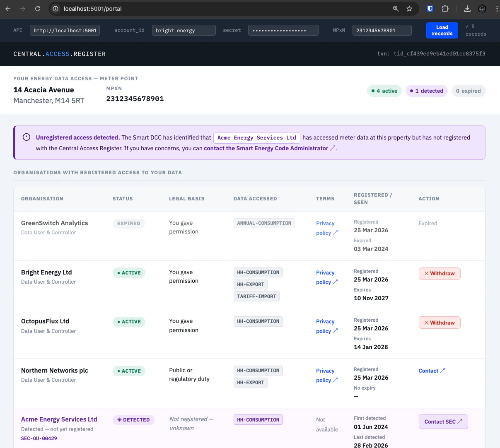This screenshot has width=500, height=448.
Task: Click HH-EXPORT tag in Northern Networks row
Action: coord(251,383)
